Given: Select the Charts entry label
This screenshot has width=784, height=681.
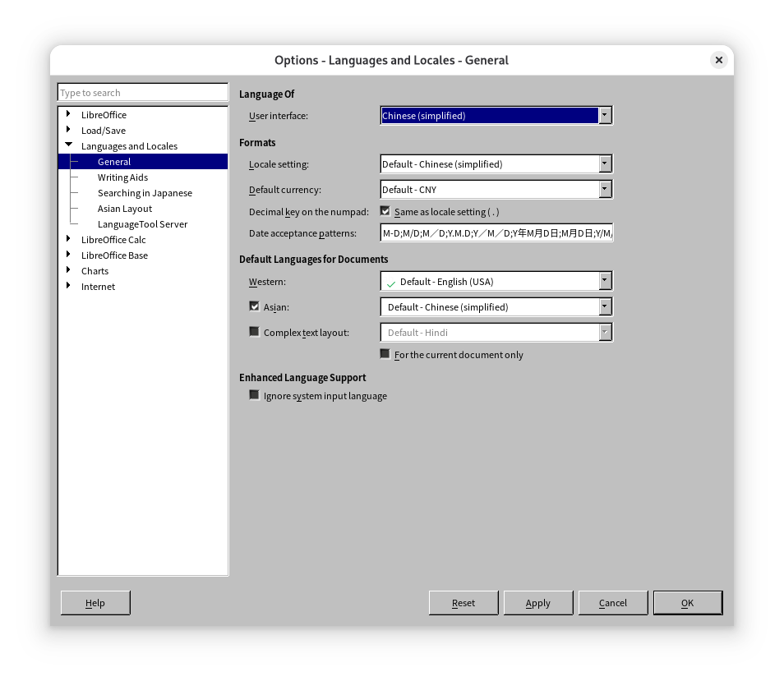Looking at the screenshot, I should pos(95,271).
